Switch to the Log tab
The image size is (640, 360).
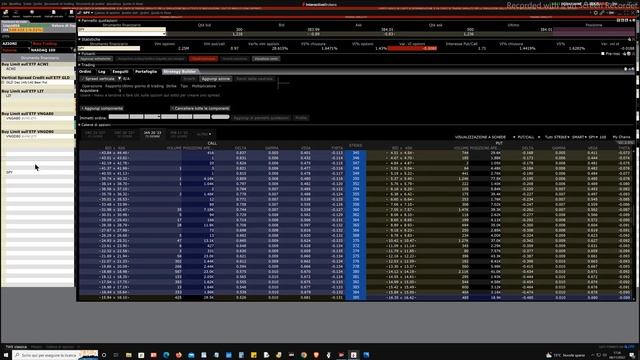point(101,71)
